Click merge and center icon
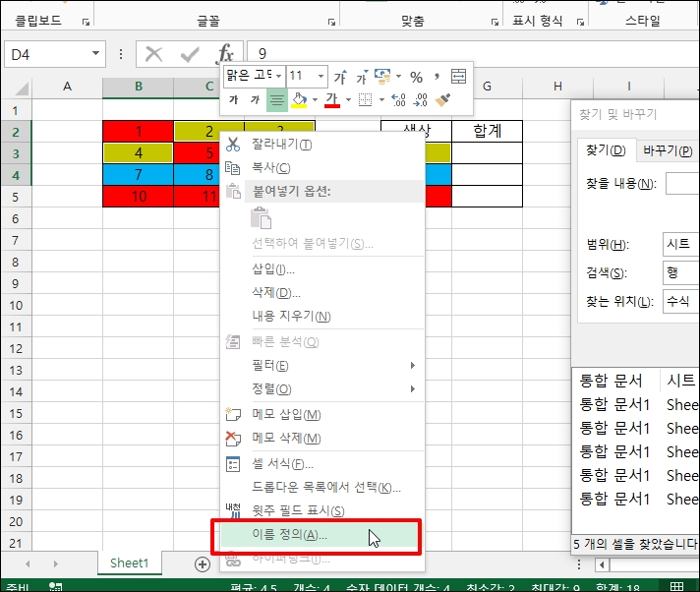This screenshot has height=592, width=700. (458, 77)
